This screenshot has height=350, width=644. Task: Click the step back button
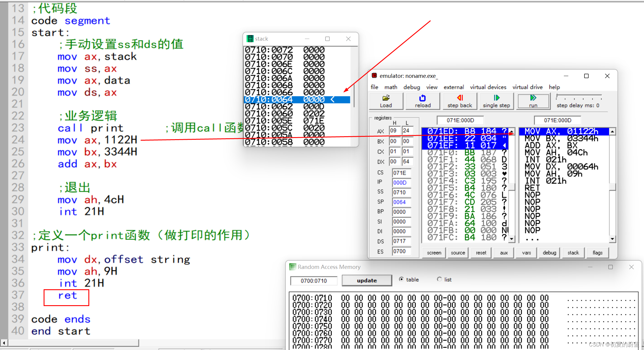click(x=460, y=101)
